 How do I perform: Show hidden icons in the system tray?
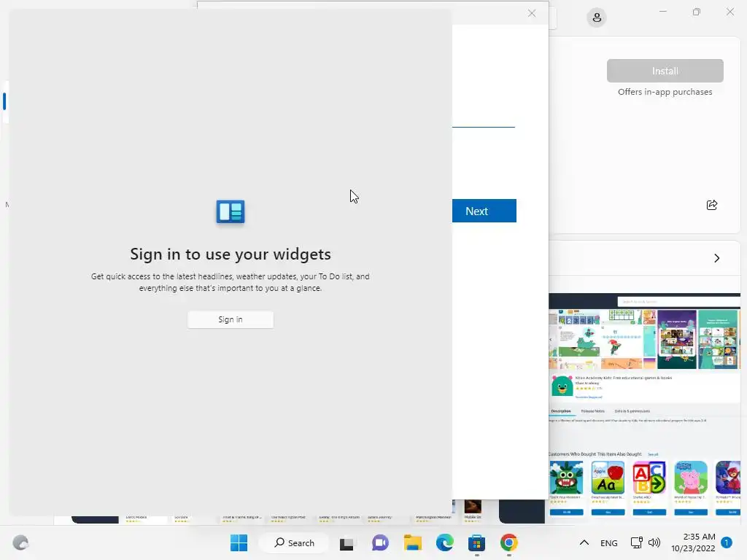(x=584, y=542)
